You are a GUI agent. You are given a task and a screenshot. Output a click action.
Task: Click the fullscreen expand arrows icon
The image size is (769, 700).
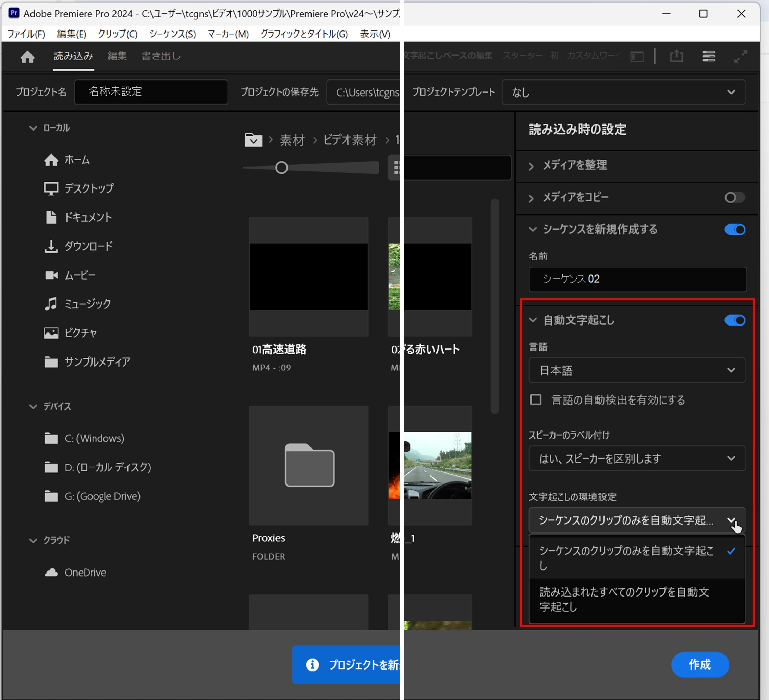[741, 57]
